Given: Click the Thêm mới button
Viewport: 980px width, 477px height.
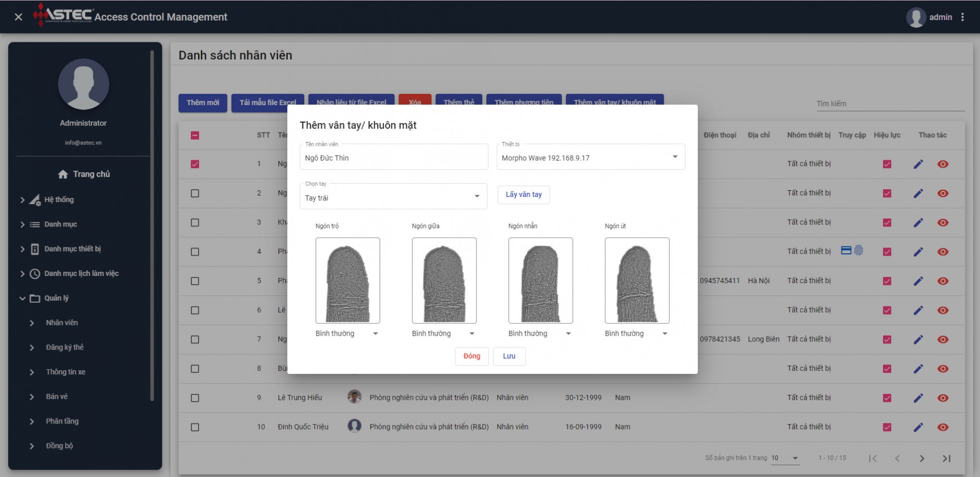Looking at the screenshot, I should 203,103.
